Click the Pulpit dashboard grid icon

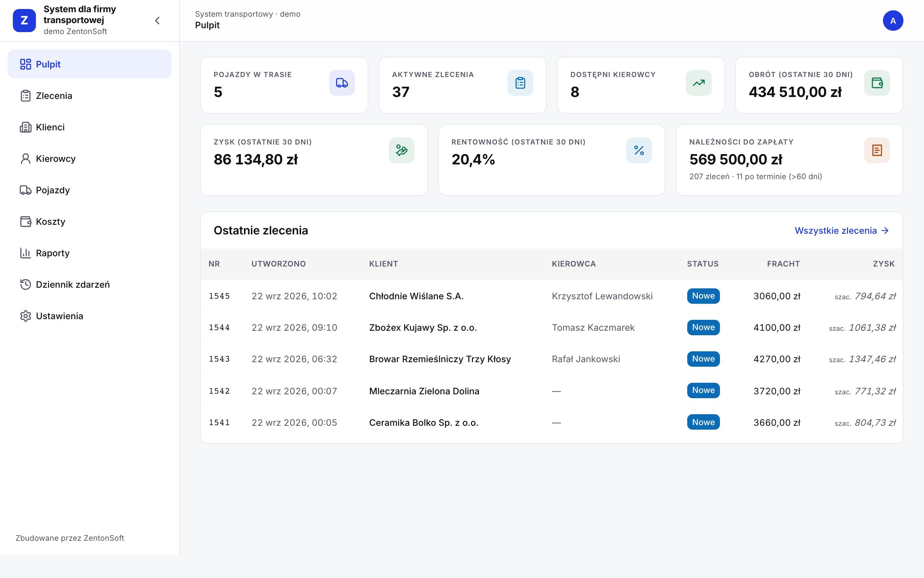[x=26, y=64]
